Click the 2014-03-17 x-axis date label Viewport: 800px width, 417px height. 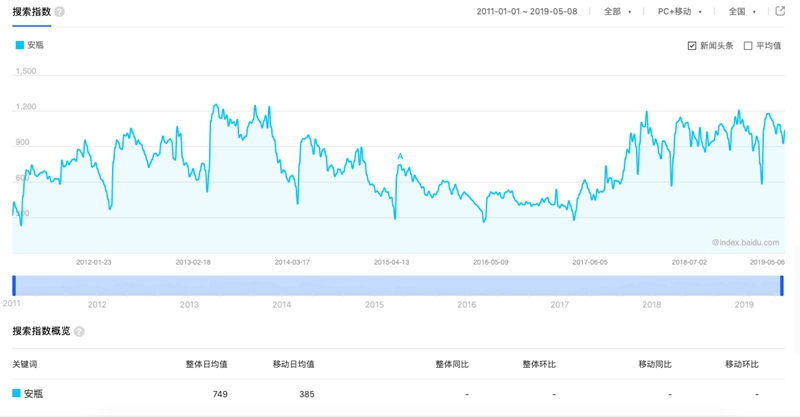(x=292, y=262)
